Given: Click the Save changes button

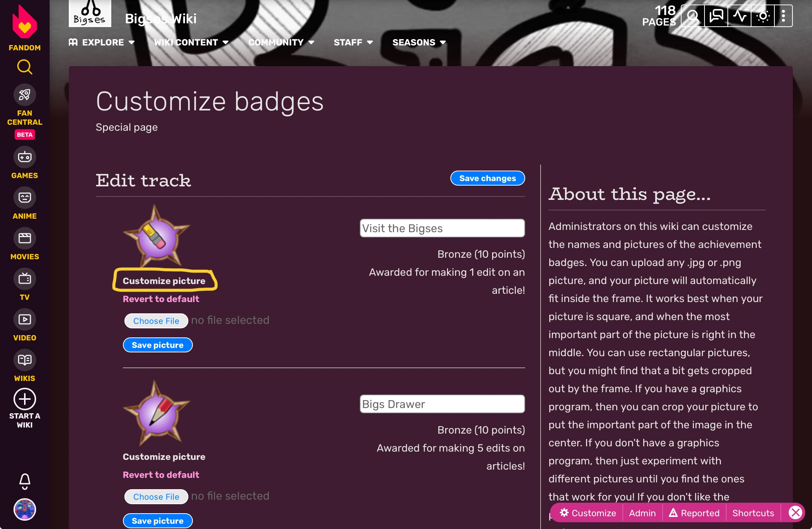Looking at the screenshot, I should click(487, 178).
